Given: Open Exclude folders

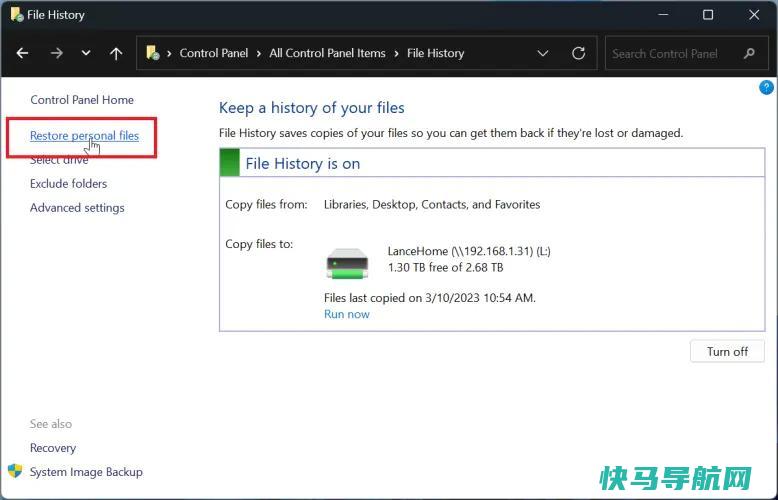Looking at the screenshot, I should 68,184.
